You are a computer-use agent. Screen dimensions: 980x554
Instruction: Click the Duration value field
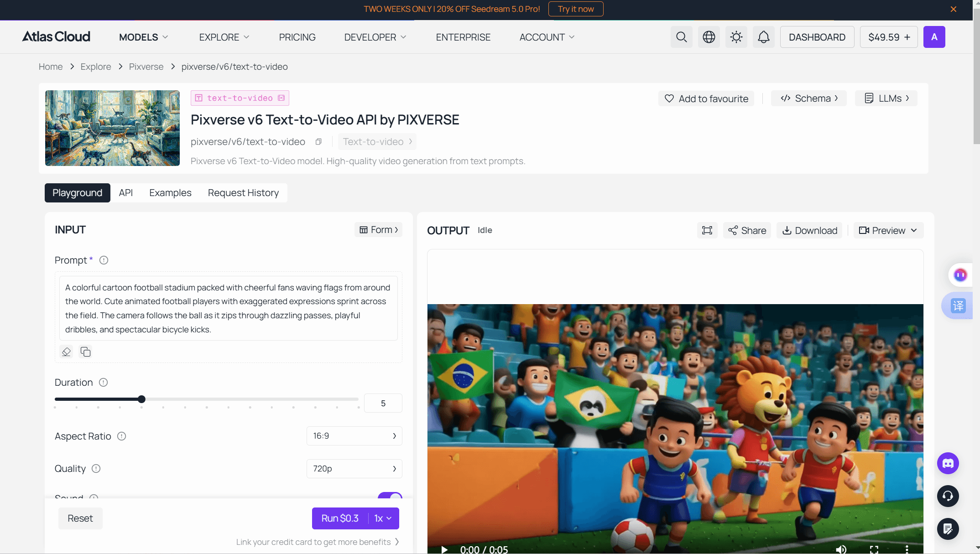383,403
